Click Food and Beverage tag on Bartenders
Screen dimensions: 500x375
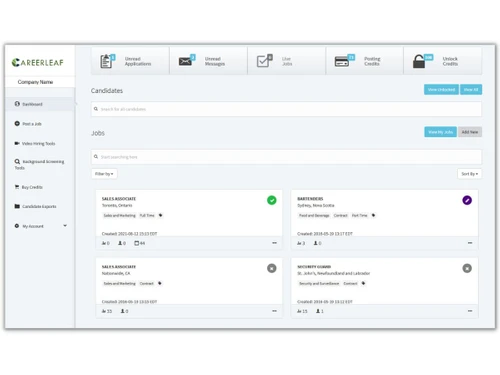[x=314, y=216]
